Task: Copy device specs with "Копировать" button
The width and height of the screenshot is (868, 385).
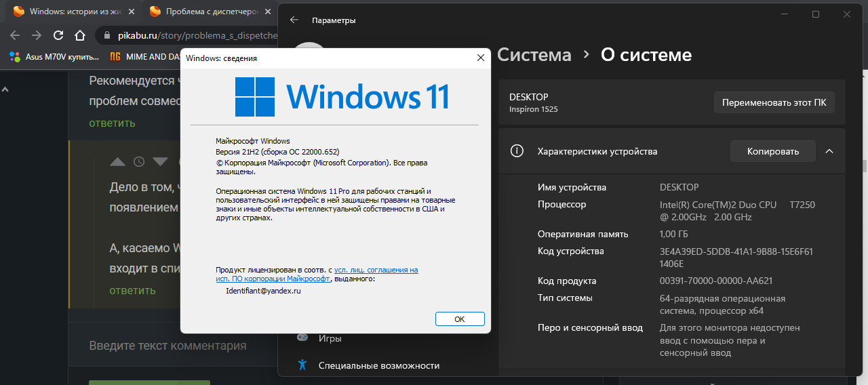Action: click(772, 151)
